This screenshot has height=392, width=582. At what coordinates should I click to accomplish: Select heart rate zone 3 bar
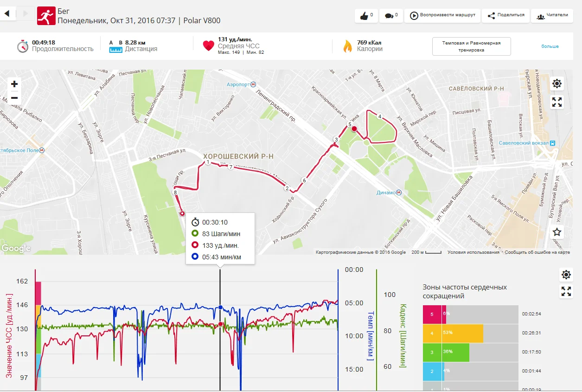click(x=470, y=352)
